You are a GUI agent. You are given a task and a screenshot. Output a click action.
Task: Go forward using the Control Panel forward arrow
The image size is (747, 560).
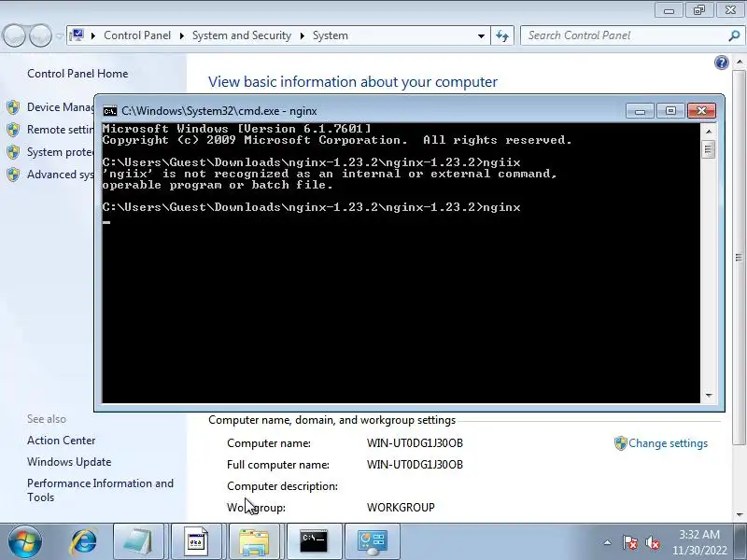pos(40,35)
